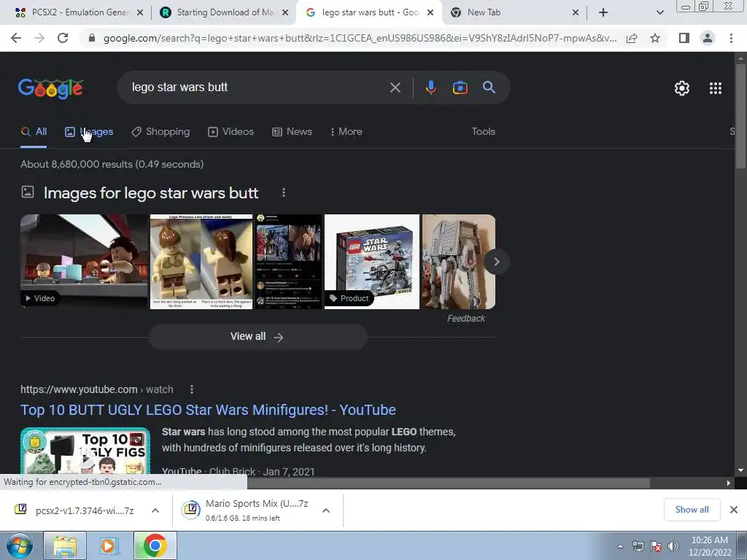Screen dimensions: 747x560
Task: Open File Explorer from taskbar
Action: click(65, 545)
